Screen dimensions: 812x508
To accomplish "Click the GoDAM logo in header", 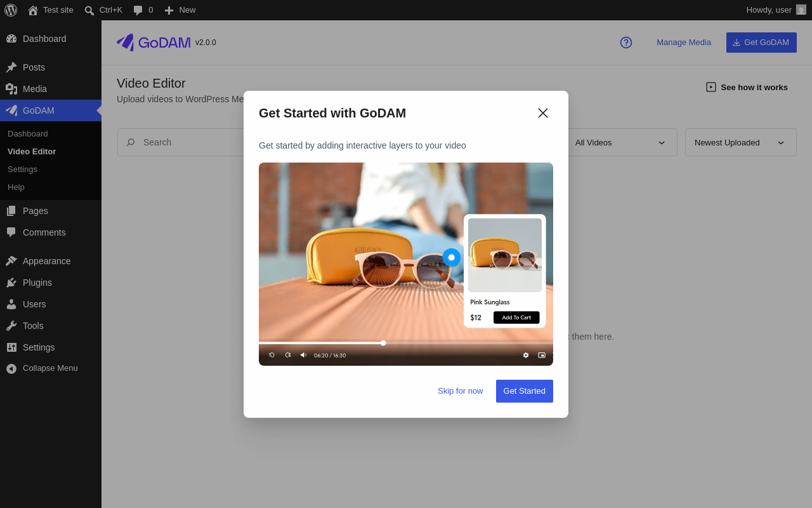I will click(154, 43).
